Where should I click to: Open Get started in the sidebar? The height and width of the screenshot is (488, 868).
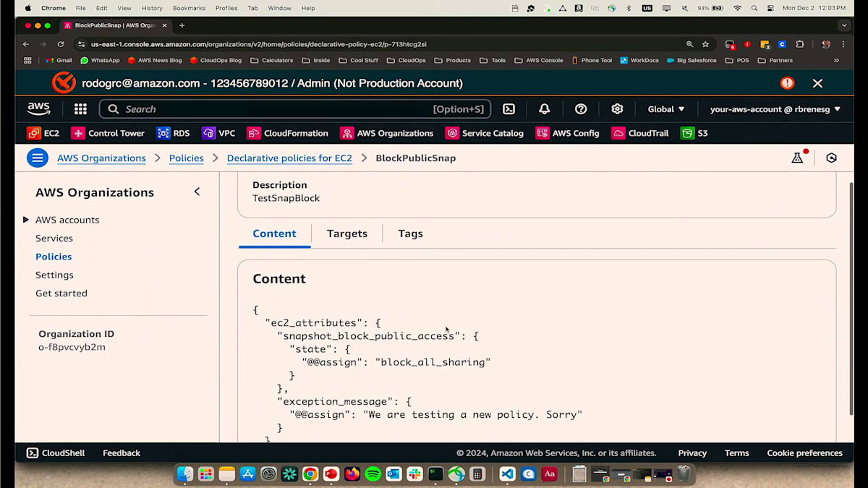coord(61,294)
